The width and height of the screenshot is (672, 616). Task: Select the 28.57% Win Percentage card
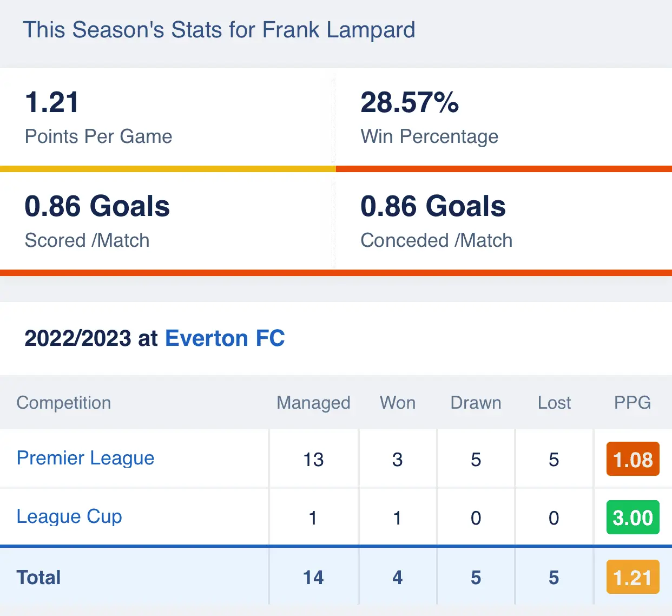503,117
